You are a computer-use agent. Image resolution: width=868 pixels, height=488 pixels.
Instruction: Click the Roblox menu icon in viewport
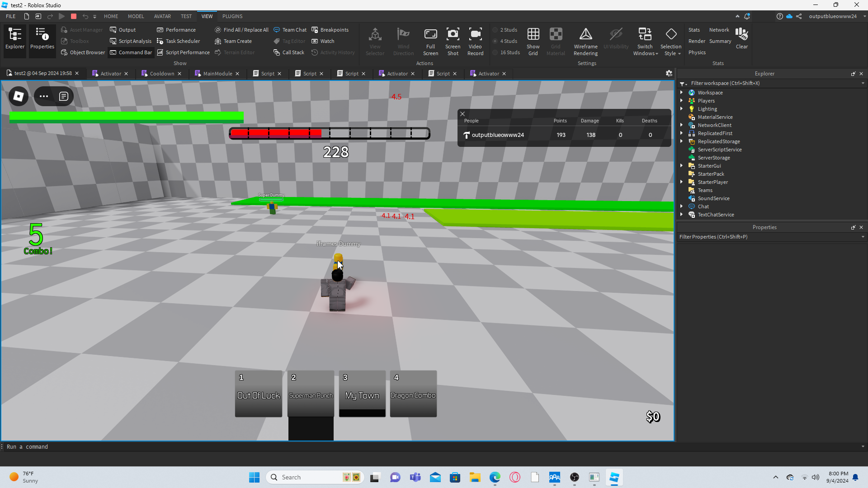19,96
